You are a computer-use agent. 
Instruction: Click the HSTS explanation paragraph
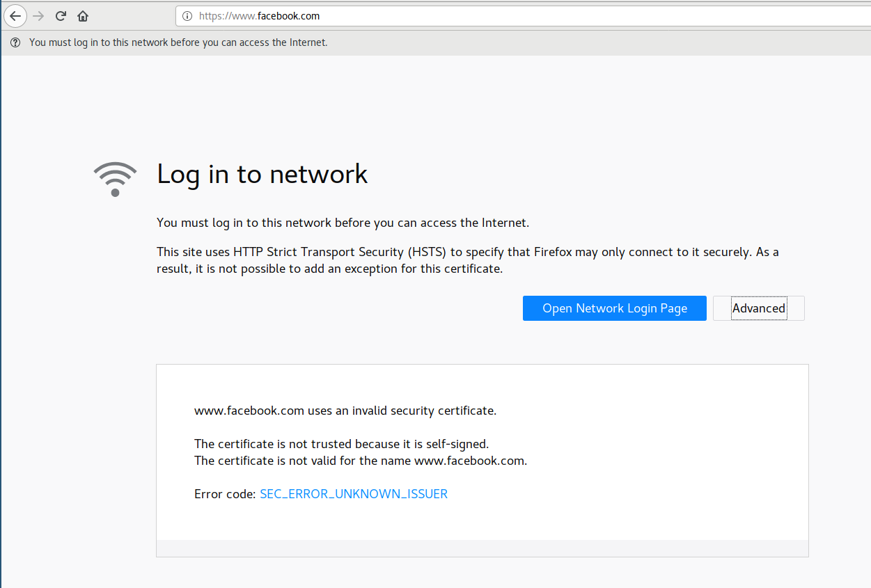pos(467,260)
